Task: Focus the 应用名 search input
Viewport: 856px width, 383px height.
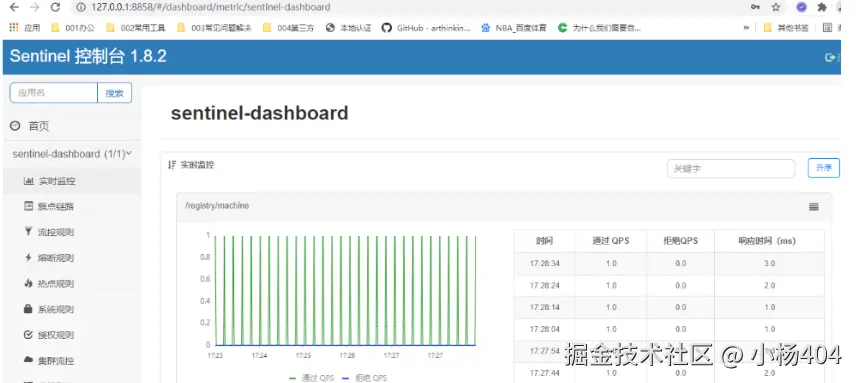Action: pos(54,93)
